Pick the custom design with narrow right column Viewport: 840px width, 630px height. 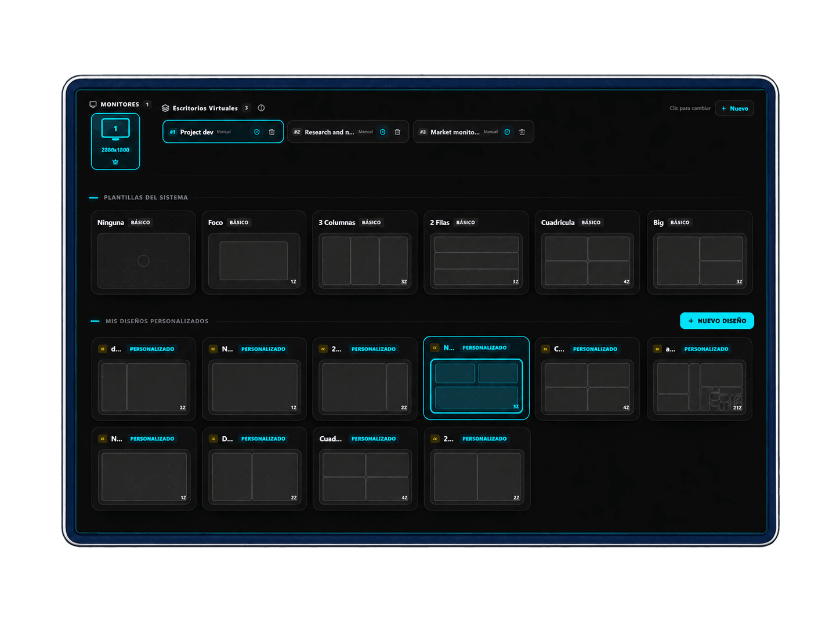tap(365, 379)
